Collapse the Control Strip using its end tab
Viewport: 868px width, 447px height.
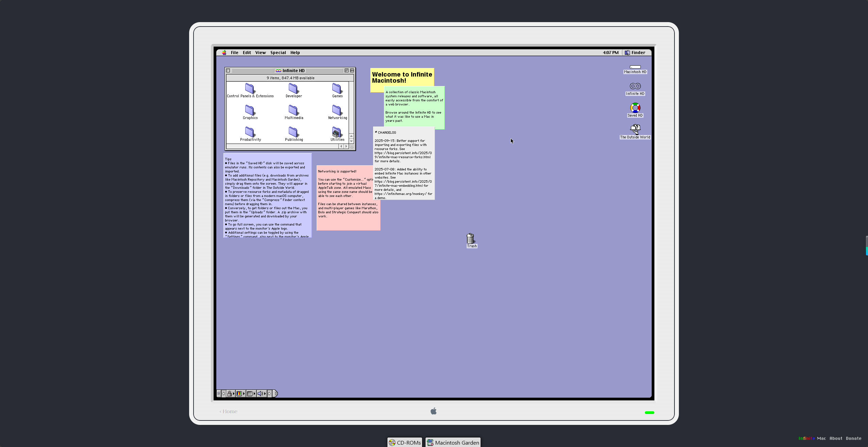tap(275, 394)
